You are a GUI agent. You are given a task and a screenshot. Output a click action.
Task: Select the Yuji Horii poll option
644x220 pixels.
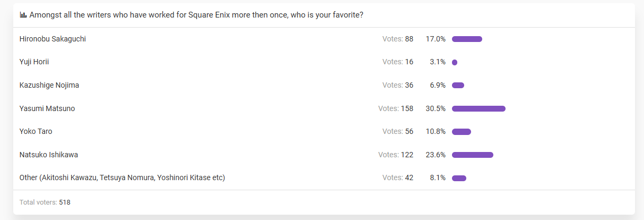click(x=34, y=62)
